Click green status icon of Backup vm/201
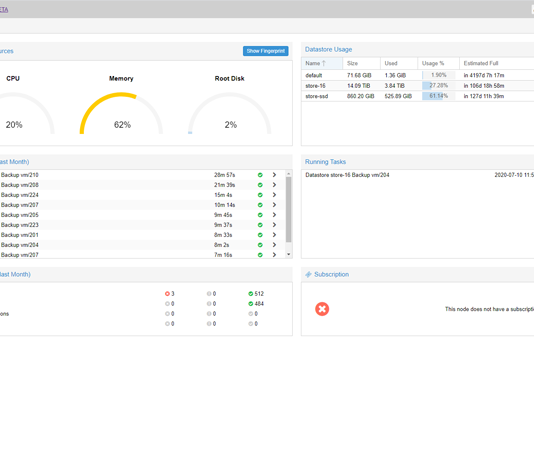Viewport: 534px width, 450px height. pos(260,235)
